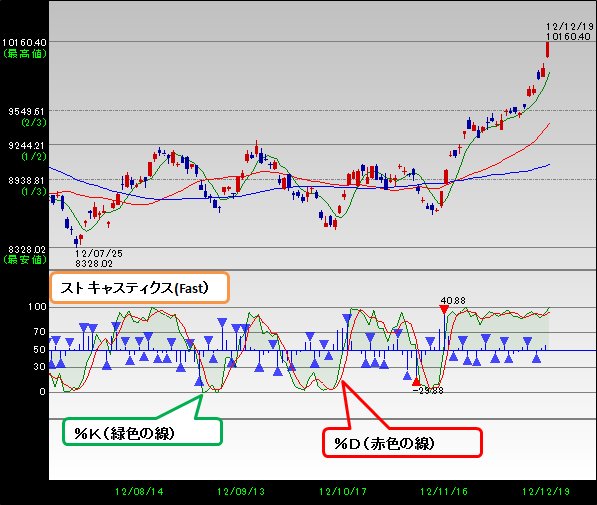Click the 12/11/16 date axis label

point(444,492)
